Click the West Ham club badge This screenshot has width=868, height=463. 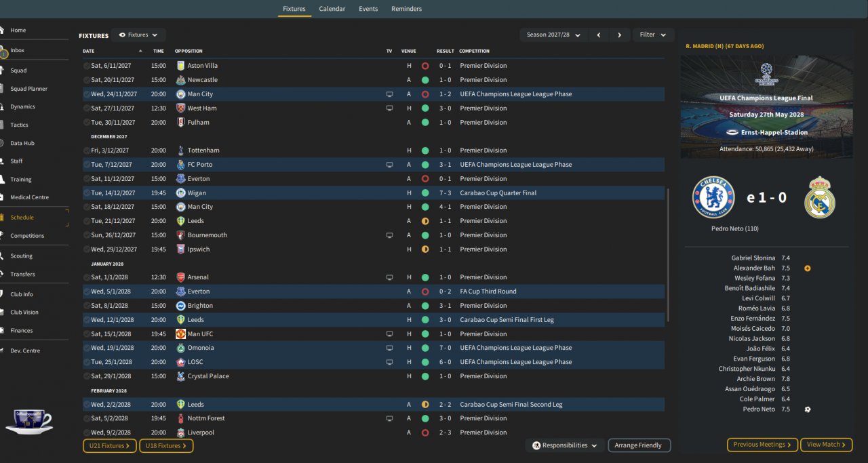point(180,108)
